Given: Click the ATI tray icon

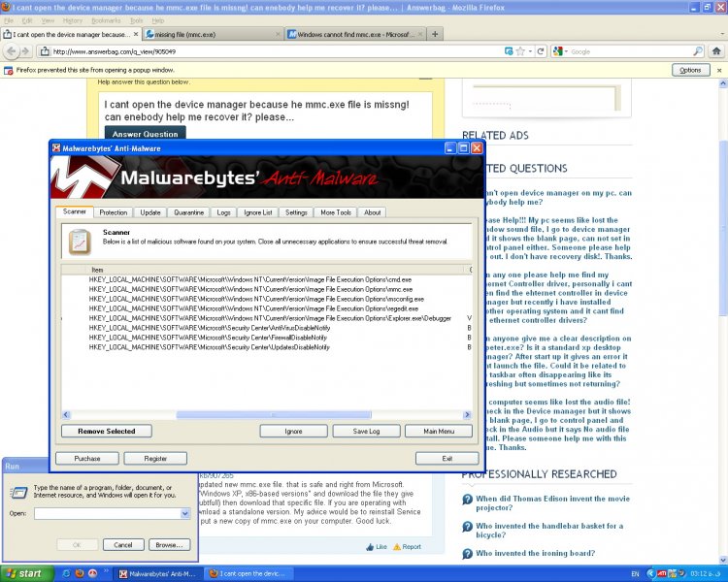Looking at the screenshot, I should [x=661, y=573].
